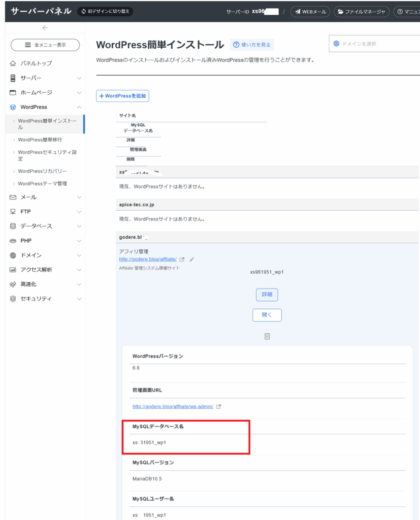Click the MySQLバージョン label
The height and width of the screenshot is (520, 420).
click(x=153, y=462)
